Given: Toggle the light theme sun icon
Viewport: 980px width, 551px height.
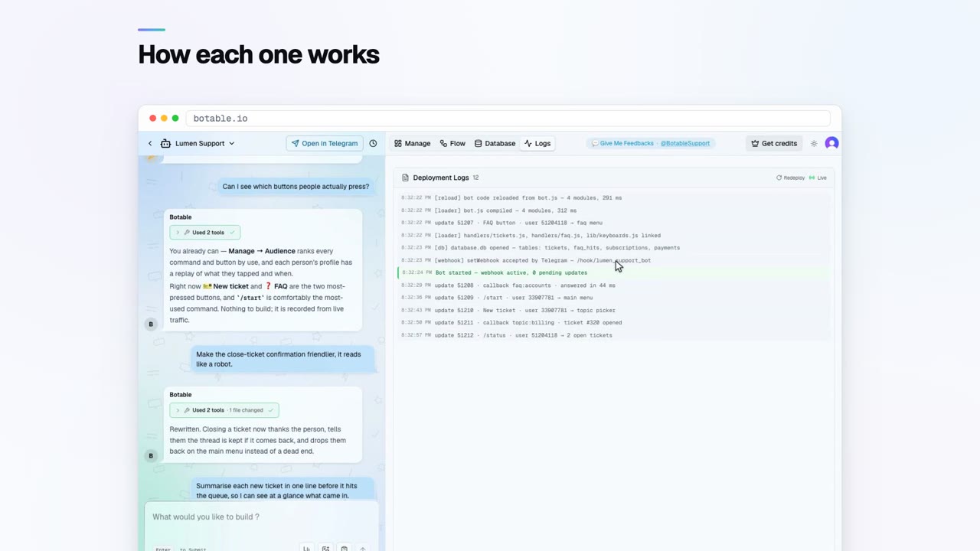Looking at the screenshot, I should (x=814, y=143).
